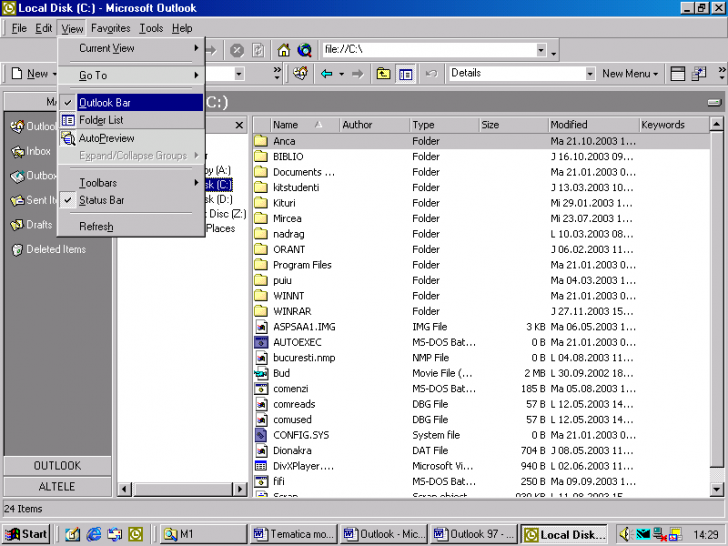
Task: Expand Go To submenu
Action: click(x=131, y=75)
